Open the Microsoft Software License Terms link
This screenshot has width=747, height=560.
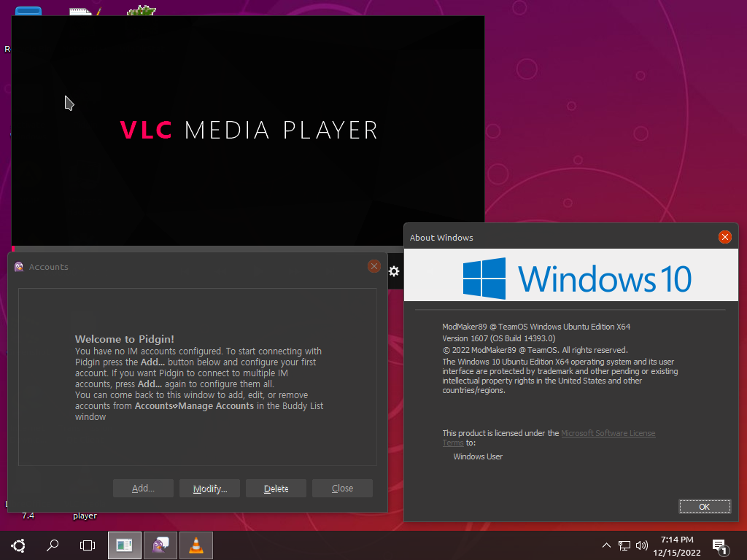click(608, 433)
